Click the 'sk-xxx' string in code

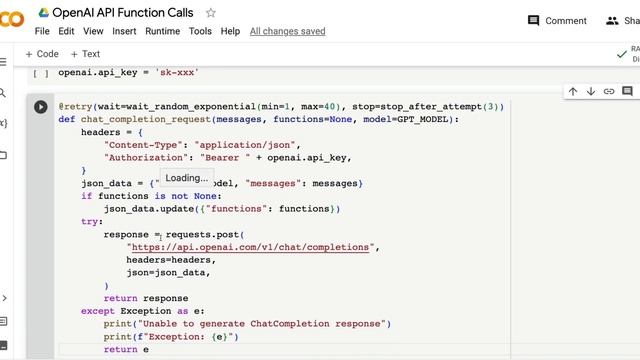tap(177, 73)
